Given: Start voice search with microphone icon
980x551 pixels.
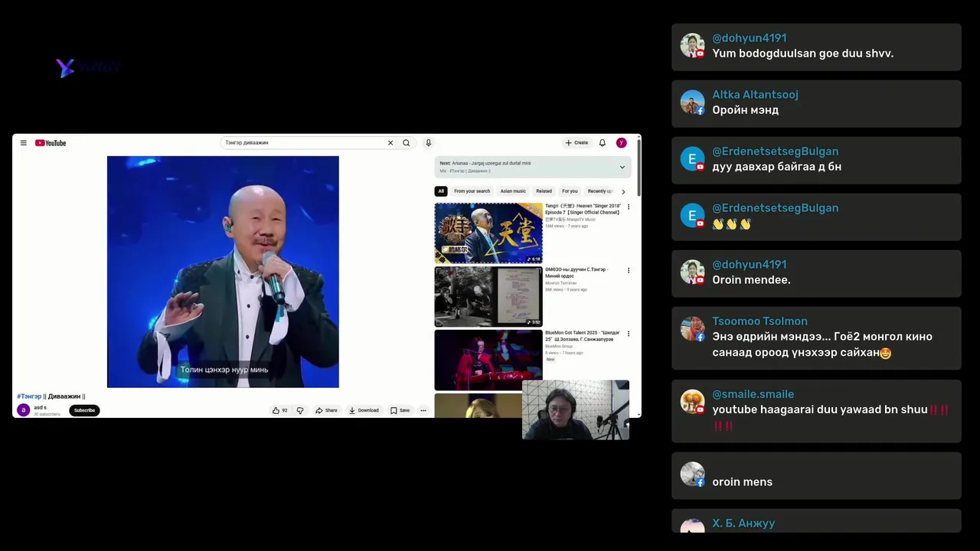Looking at the screenshot, I should click(x=429, y=143).
